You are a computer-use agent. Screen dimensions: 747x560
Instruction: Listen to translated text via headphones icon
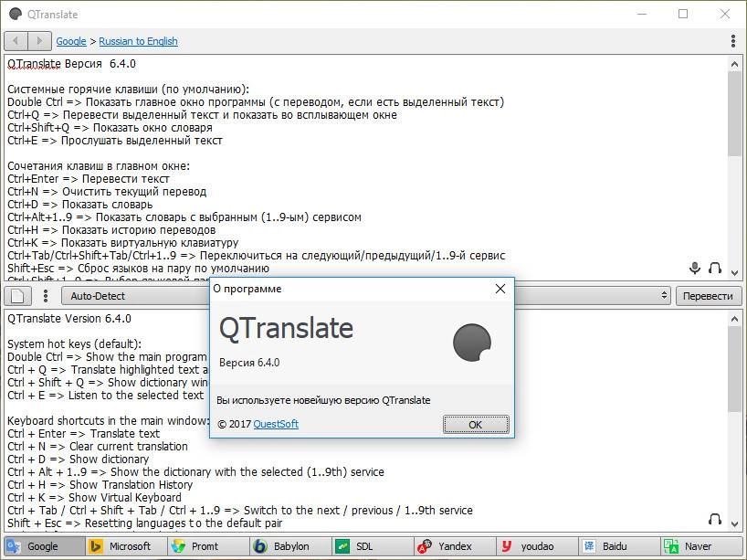tap(715, 519)
